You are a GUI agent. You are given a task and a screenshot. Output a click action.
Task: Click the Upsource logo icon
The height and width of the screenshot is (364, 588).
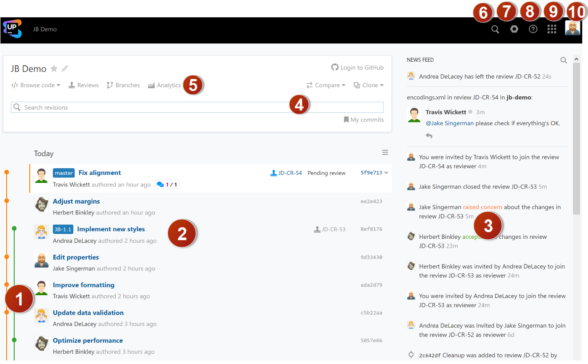tap(12, 29)
